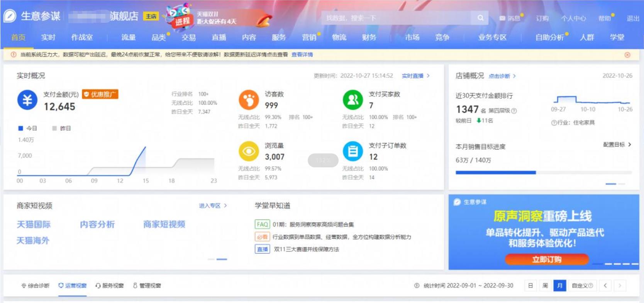Open 服务洞察商家高频问题合集 article
The width and height of the screenshot is (644, 303).
(x=313, y=225)
